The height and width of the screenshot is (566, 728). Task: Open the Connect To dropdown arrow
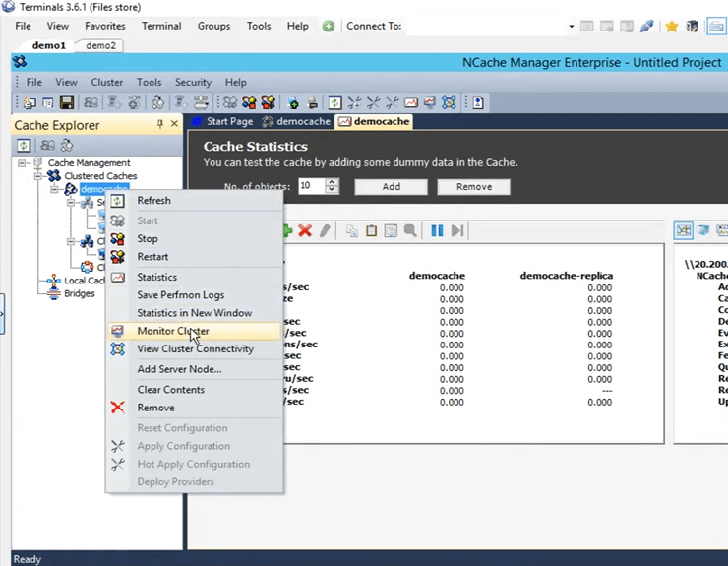tap(571, 26)
